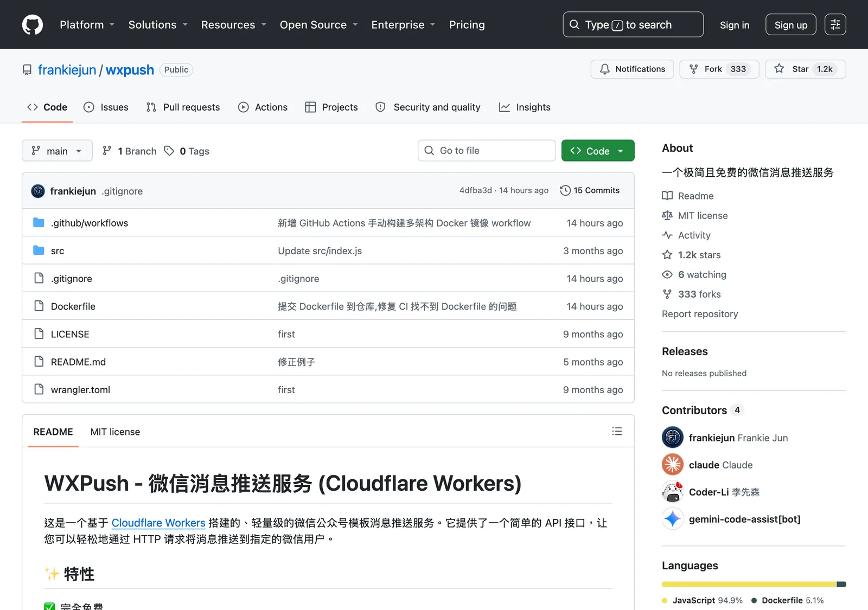The width and height of the screenshot is (868, 610).
Task: Expand the Solutions menu
Action: tap(158, 24)
